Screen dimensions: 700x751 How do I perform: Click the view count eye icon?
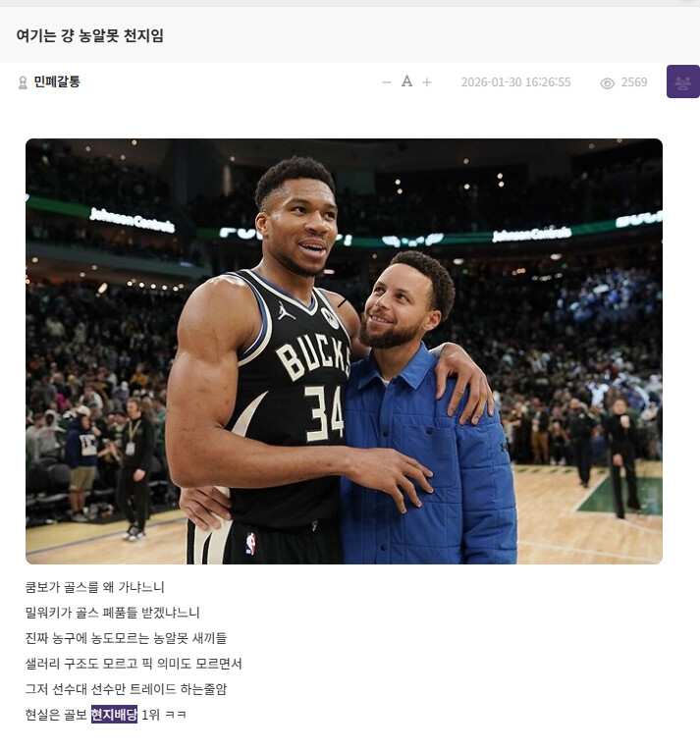pos(607,83)
